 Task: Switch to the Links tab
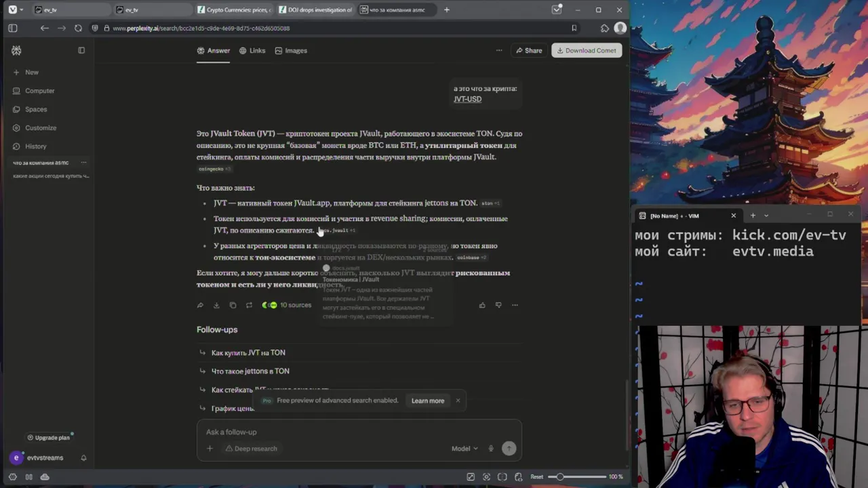(252, 50)
